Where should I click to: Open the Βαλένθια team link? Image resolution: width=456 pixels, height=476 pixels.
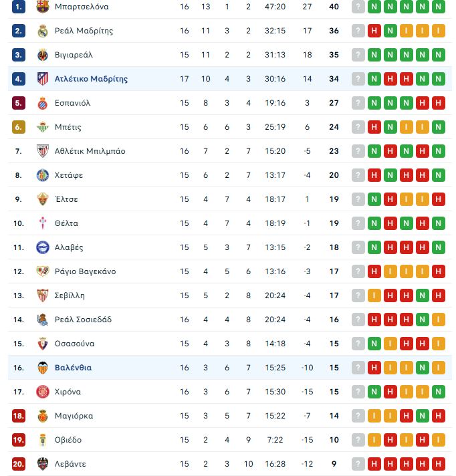73,368
